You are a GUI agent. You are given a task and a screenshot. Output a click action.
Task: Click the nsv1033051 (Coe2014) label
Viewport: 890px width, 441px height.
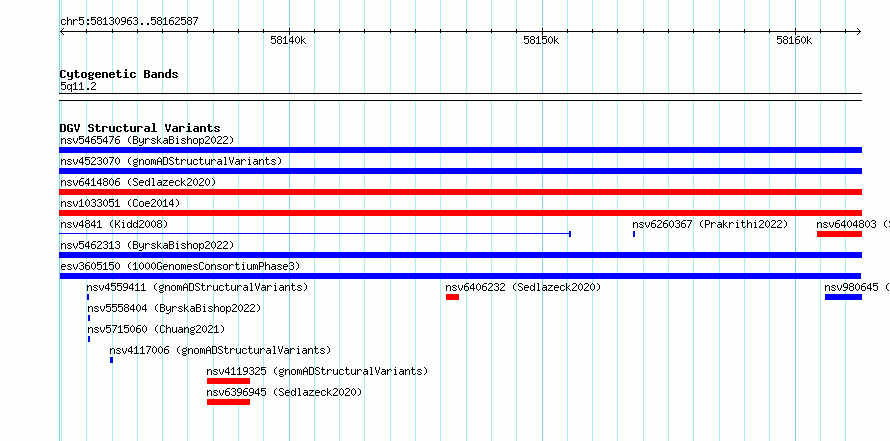(x=120, y=203)
